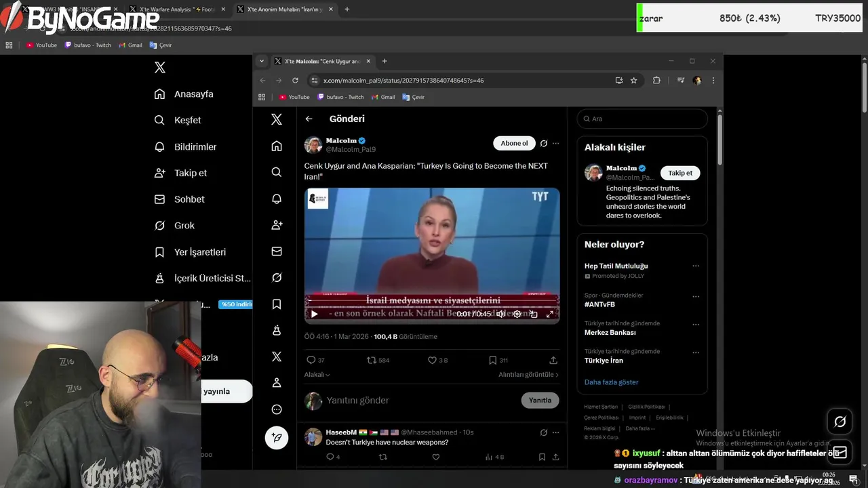Open Yer İşaretleri in background X sidebar
This screenshot has height=488, width=868.
coord(190,252)
